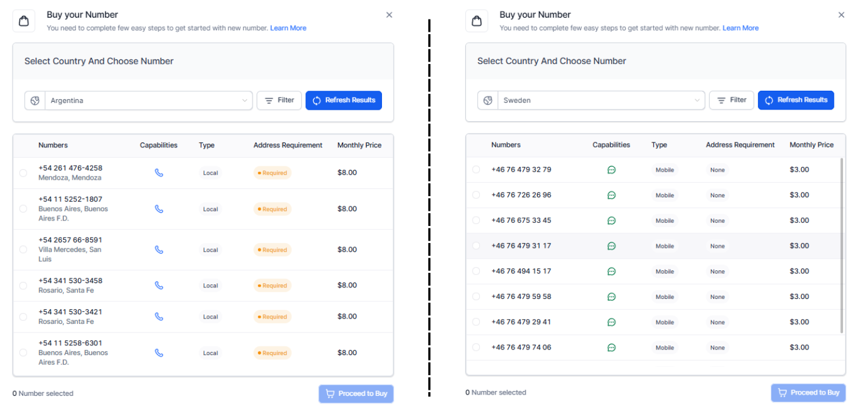Open the Argentina country dropdown
Screen dimensions: 868x408
149,100
